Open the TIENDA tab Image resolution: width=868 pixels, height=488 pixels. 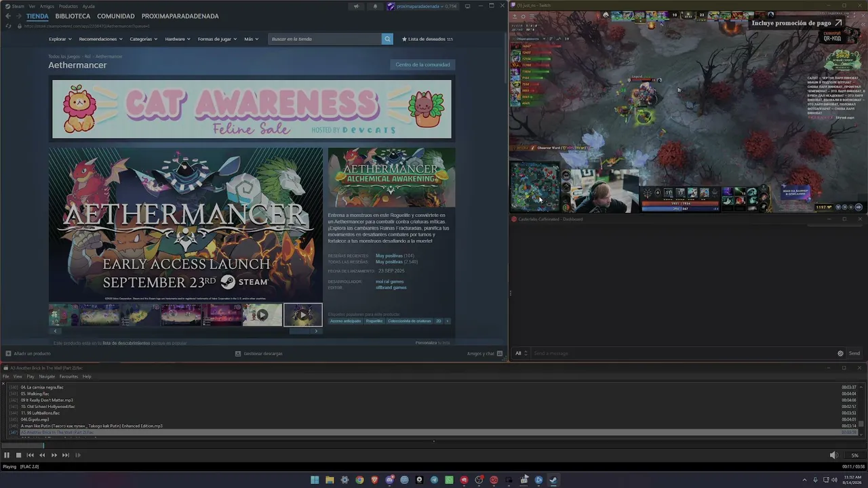(x=37, y=16)
